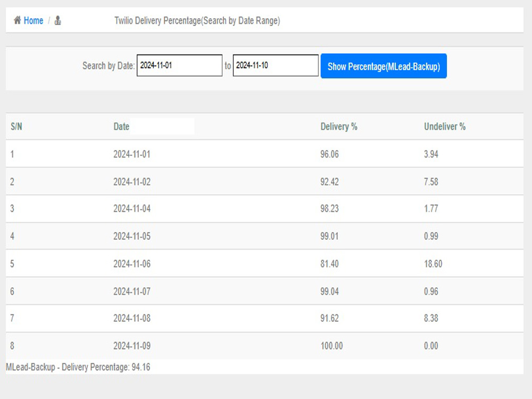532x399 pixels.
Task: Select the date cell 2024-11-07
Action: tap(131, 292)
